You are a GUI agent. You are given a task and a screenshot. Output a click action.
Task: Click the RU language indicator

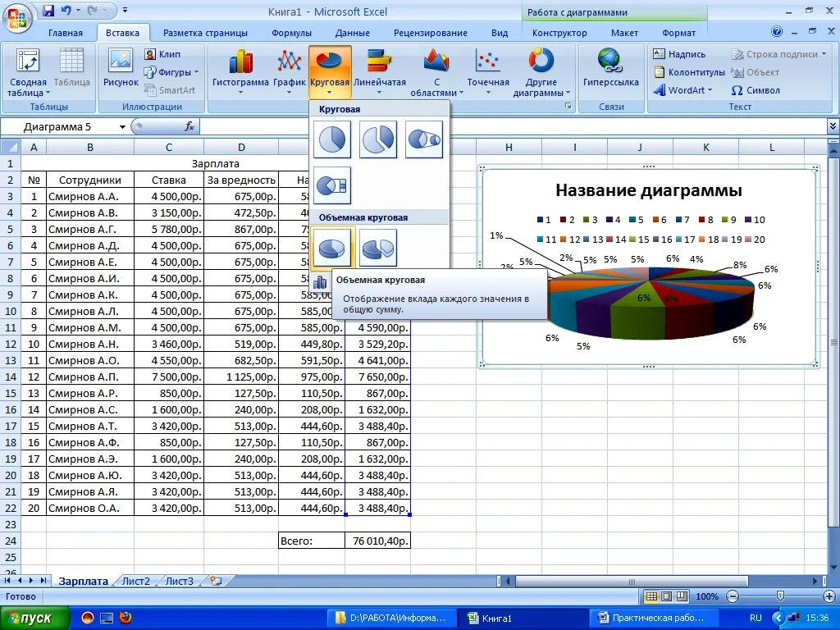point(756,618)
